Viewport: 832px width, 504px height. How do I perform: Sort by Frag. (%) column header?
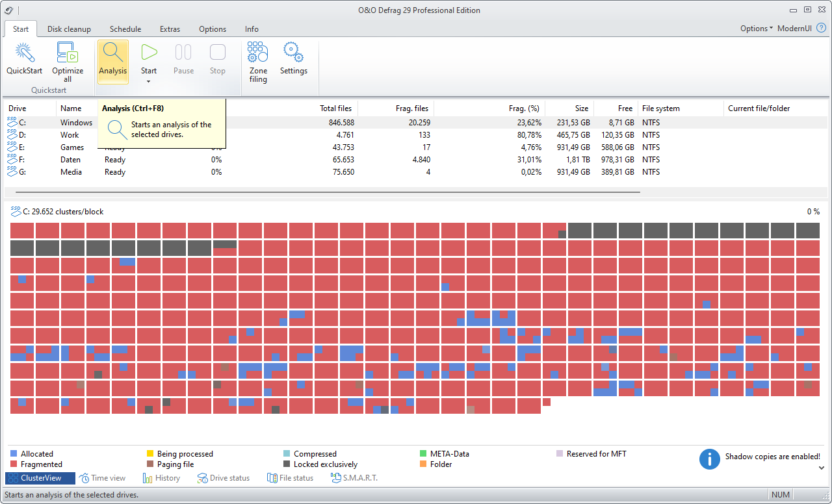click(524, 108)
